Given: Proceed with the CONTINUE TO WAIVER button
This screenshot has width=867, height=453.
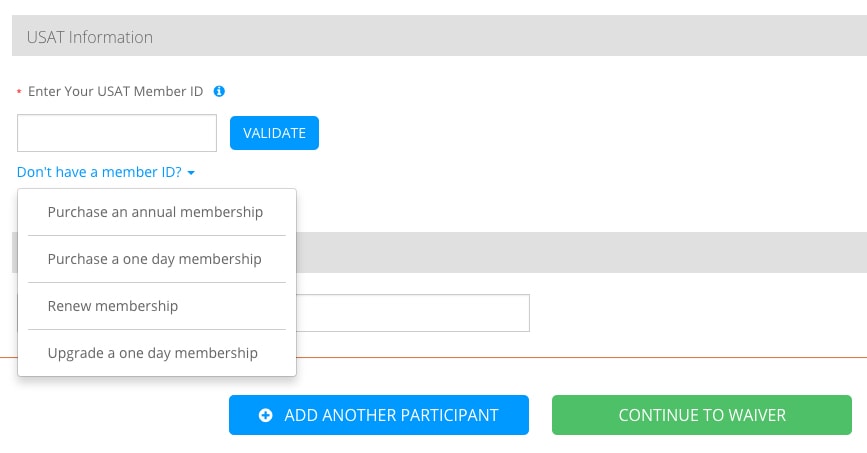Looking at the screenshot, I should point(701,415).
